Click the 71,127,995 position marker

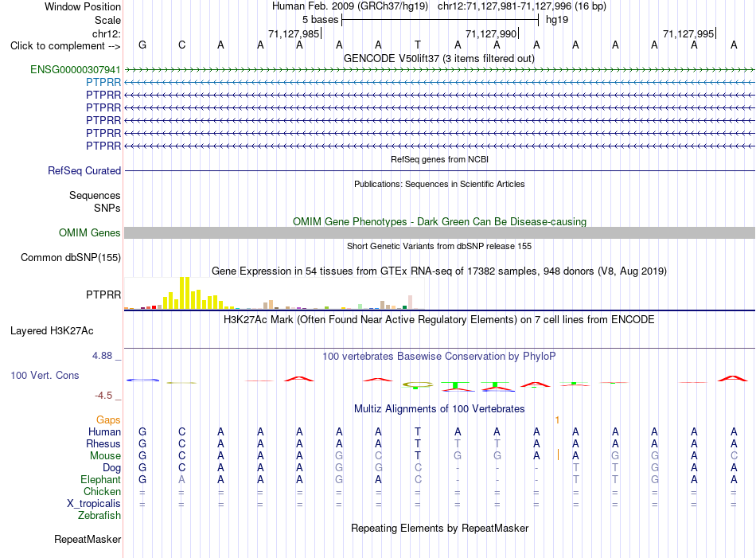(x=688, y=33)
